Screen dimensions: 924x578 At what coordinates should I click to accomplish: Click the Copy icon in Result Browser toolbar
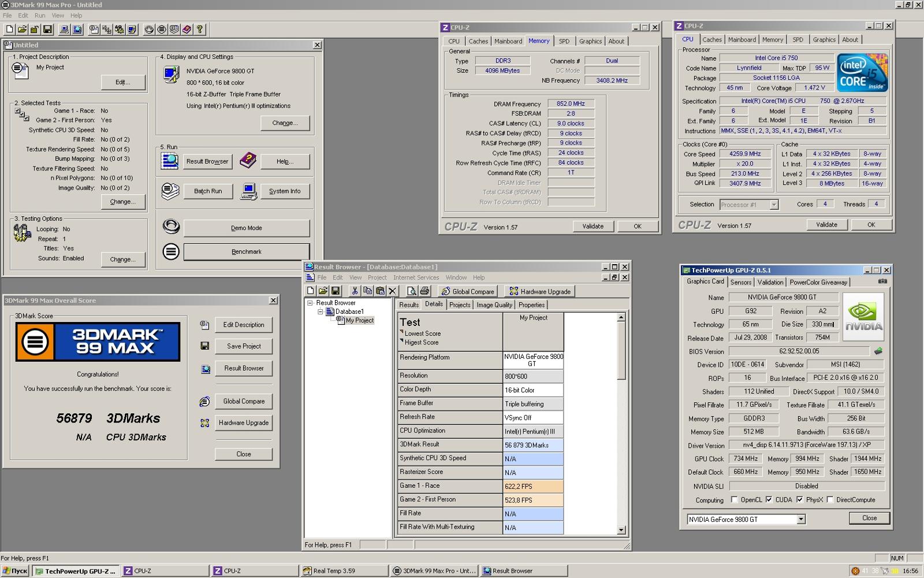367,291
